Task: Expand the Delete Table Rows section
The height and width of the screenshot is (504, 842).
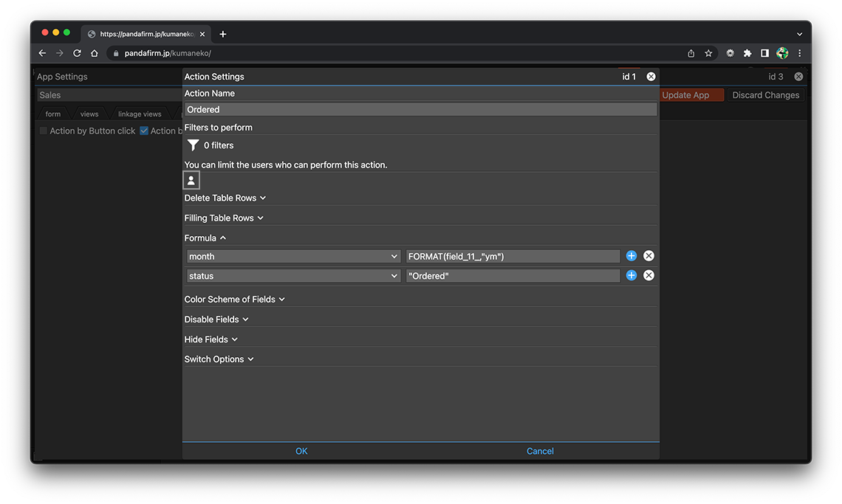Action: 225,198
